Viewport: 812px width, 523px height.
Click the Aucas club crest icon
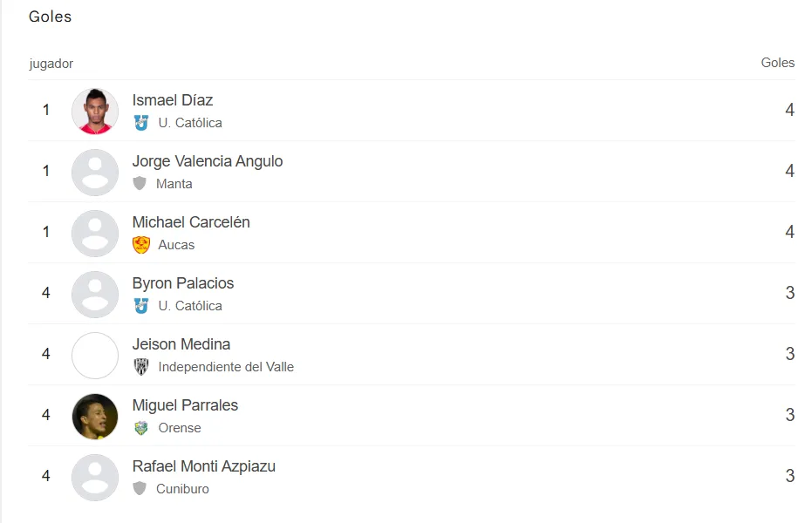[x=141, y=245]
